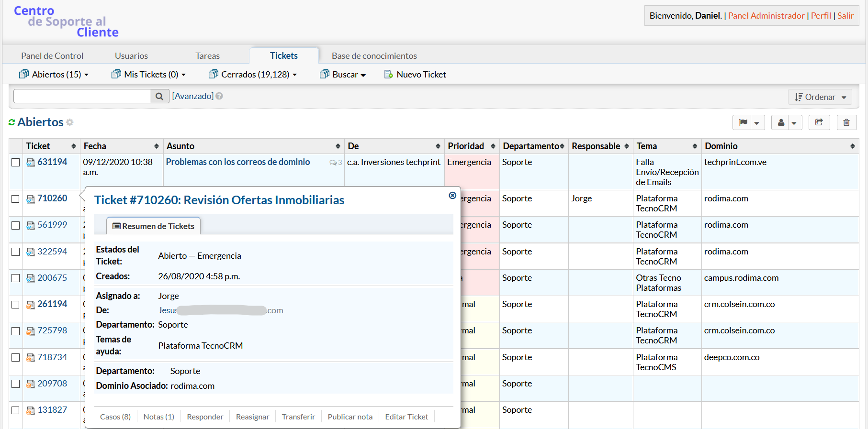This screenshot has height=429, width=868.
Task: Click Responder in the ticket preview
Action: (205, 417)
